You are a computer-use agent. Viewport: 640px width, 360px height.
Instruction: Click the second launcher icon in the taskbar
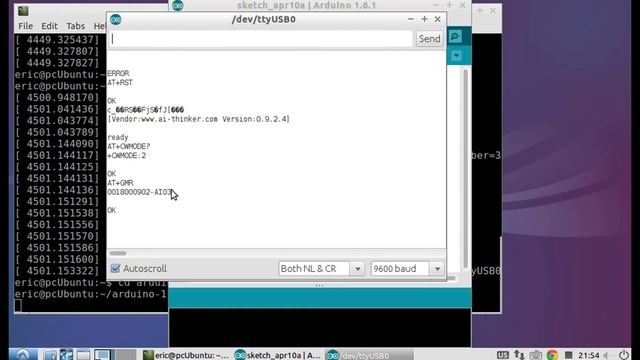click(x=67, y=355)
